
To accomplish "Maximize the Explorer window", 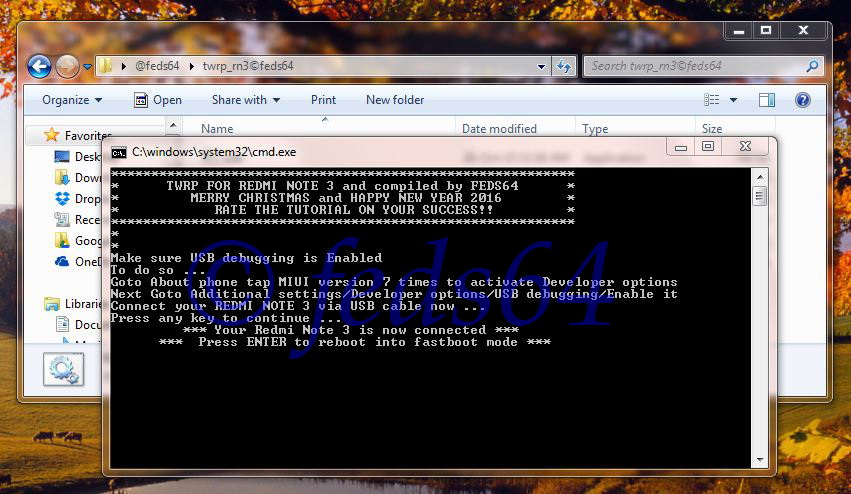I will (766, 31).
